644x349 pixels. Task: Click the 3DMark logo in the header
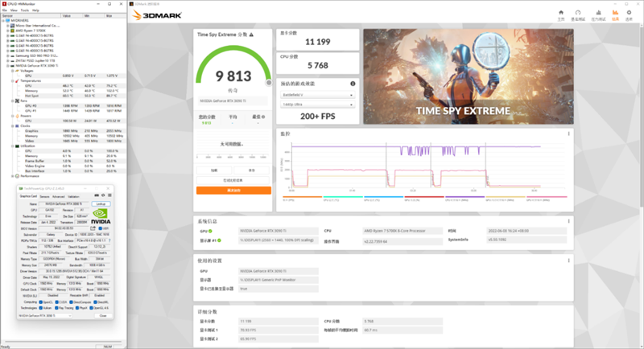point(157,15)
